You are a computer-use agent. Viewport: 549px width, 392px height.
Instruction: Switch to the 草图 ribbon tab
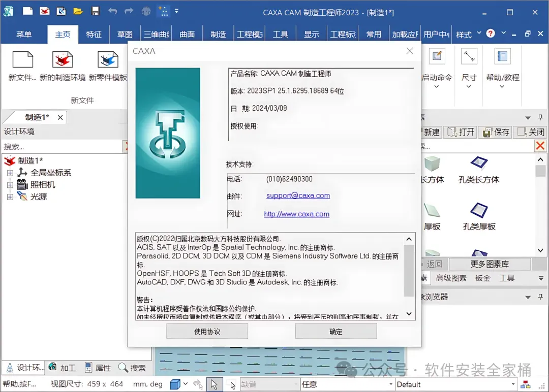[125, 34]
